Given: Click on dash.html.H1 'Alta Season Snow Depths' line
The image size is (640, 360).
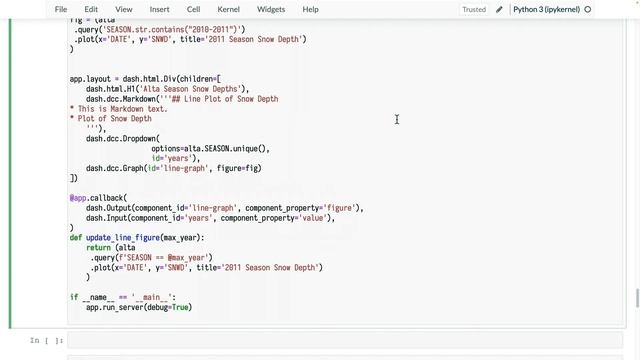Looking at the screenshot, I should [x=167, y=89].
